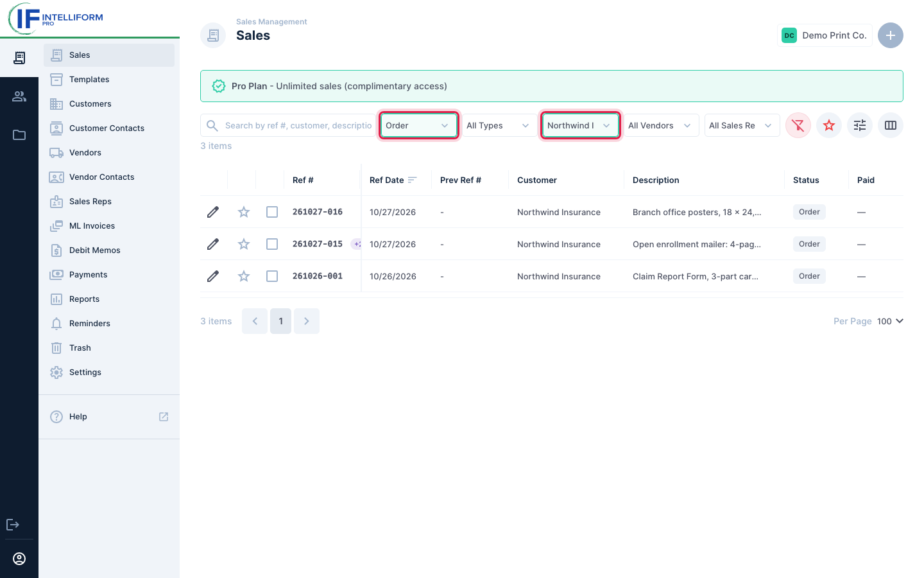
Task: Click the receipt icon in left rail
Action: pos(19,58)
